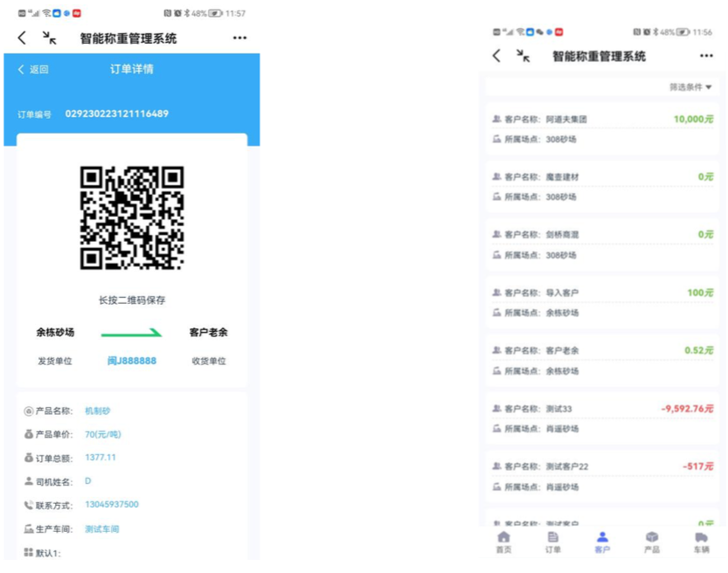Open the 客户老余 card in the customer list
Screen dimensions: 728x573
coord(602,361)
